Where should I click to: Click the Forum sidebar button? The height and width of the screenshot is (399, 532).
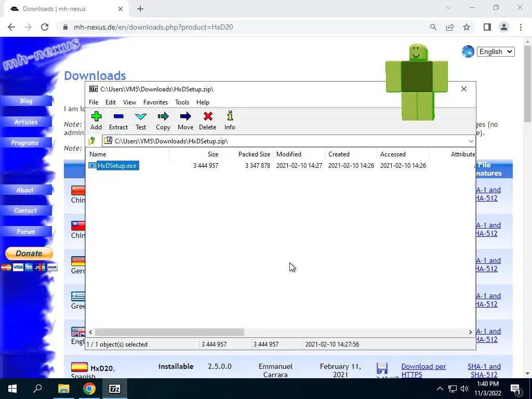[x=26, y=232]
